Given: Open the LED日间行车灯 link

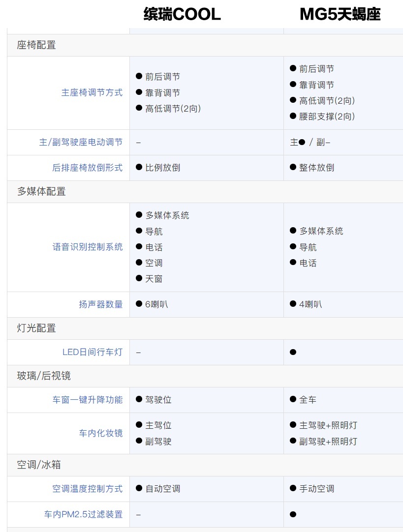Looking at the screenshot, I should [93, 352].
